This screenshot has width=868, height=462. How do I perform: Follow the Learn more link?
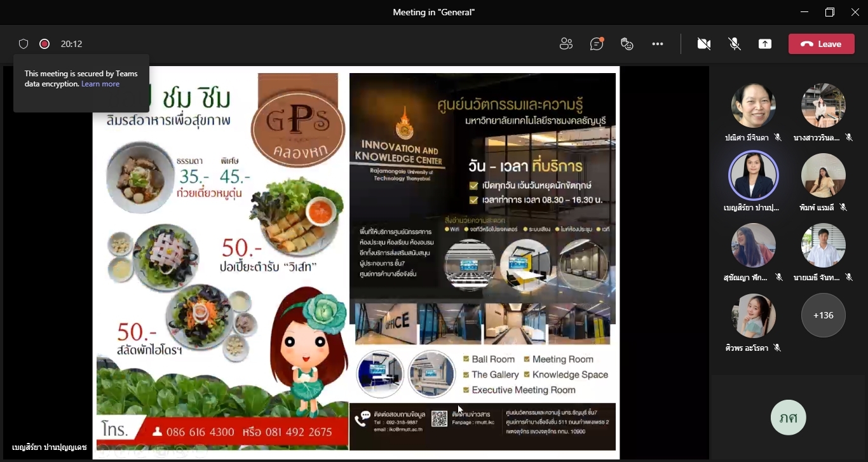click(100, 84)
